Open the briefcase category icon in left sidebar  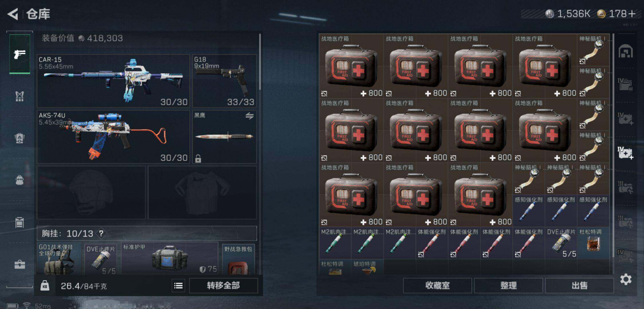(x=19, y=264)
